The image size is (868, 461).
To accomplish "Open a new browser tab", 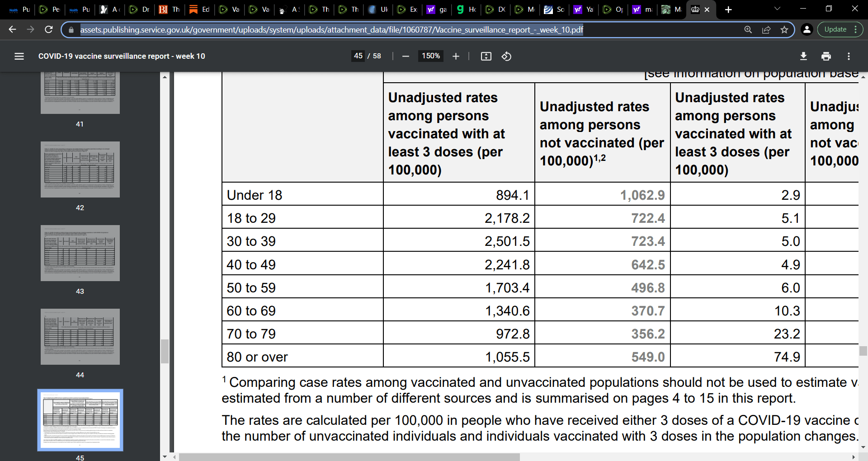I will [x=728, y=9].
